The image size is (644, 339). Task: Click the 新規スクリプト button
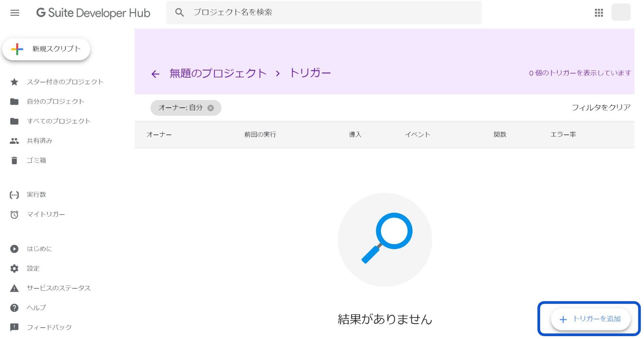[x=47, y=49]
